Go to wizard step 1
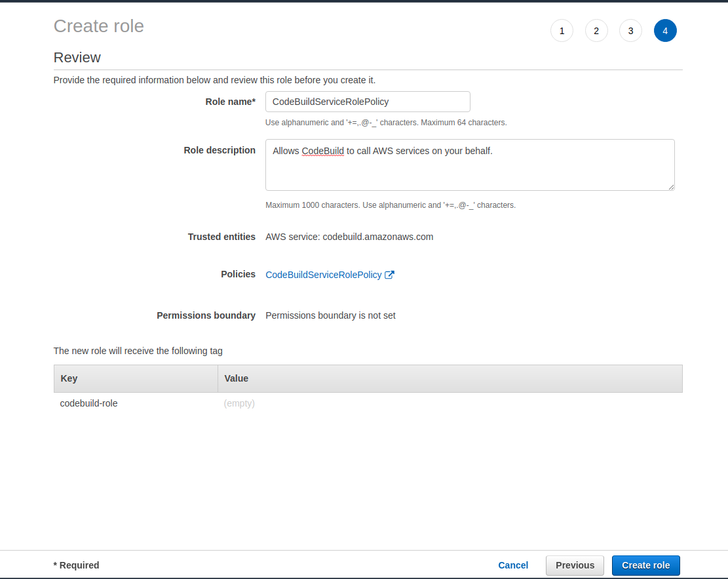728x579 pixels. click(562, 31)
